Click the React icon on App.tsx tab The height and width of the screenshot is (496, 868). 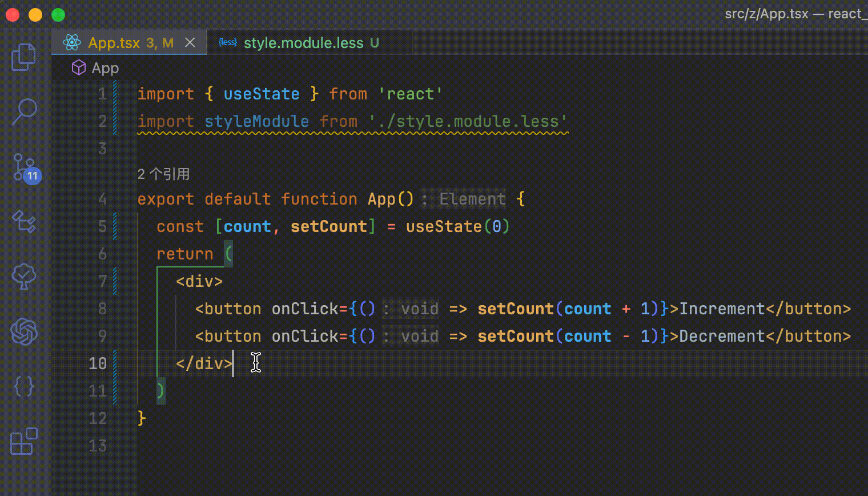[72, 43]
